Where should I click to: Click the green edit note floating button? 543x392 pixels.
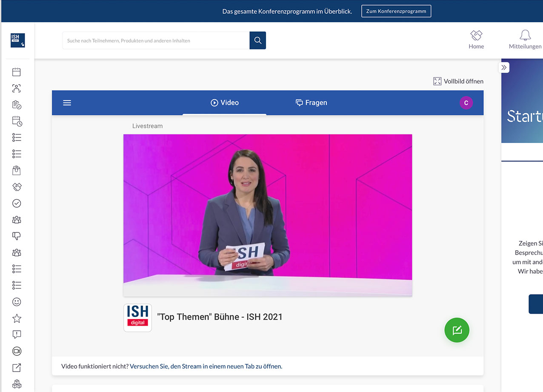(457, 330)
